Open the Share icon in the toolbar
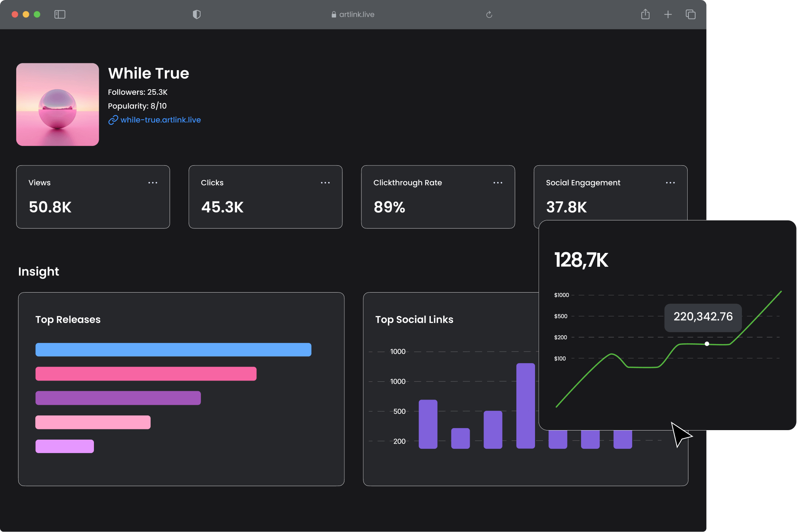Image resolution: width=797 pixels, height=532 pixels. pyautogui.click(x=645, y=14)
